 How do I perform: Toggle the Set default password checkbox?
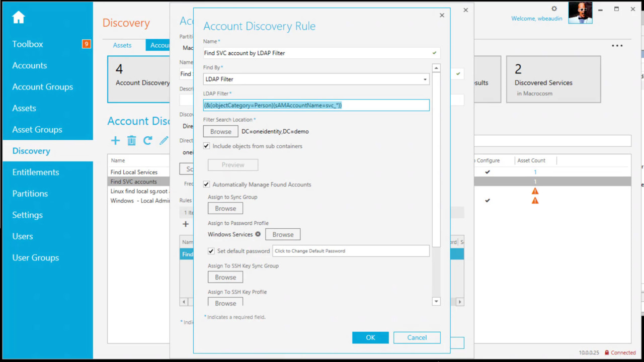point(211,251)
